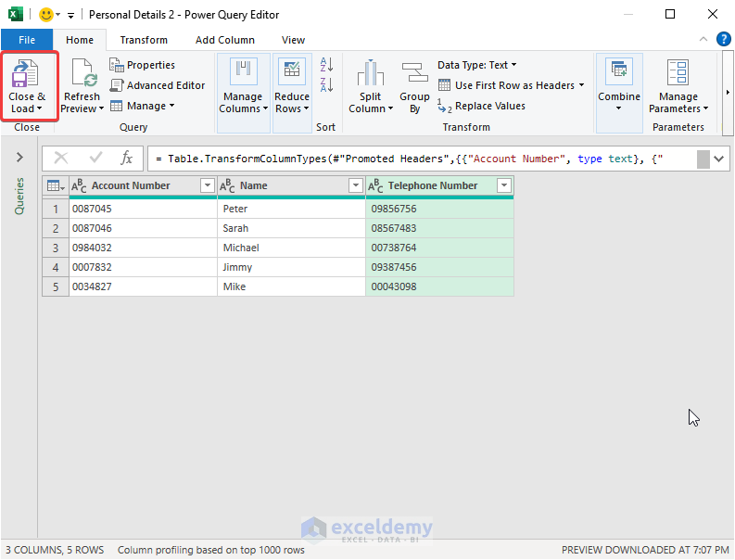Open the Close & Load dropdown arrow
The width and height of the screenshot is (735, 560).
pos(39,108)
